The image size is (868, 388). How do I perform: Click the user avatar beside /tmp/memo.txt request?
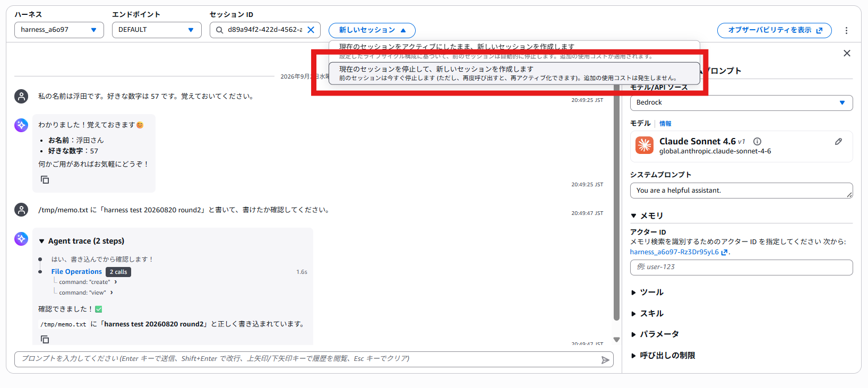tap(21, 210)
